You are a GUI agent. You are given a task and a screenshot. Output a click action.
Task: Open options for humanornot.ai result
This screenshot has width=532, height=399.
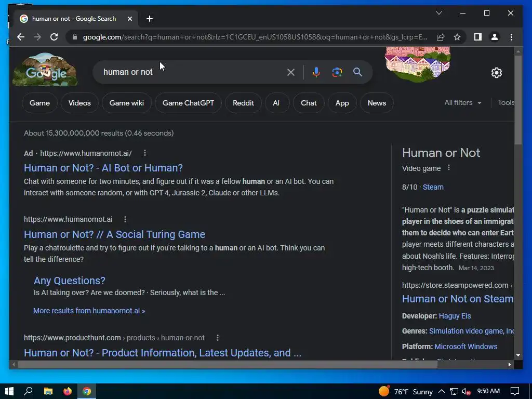pyautogui.click(x=125, y=219)
